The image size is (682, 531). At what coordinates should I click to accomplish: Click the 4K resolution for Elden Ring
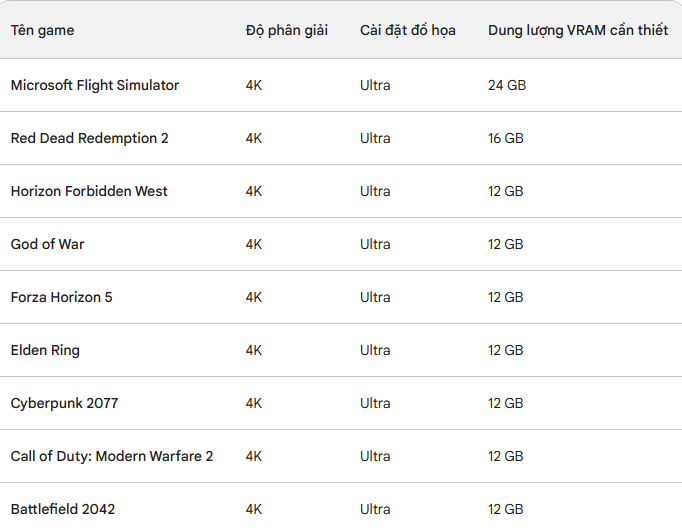(x=254, y=351)
